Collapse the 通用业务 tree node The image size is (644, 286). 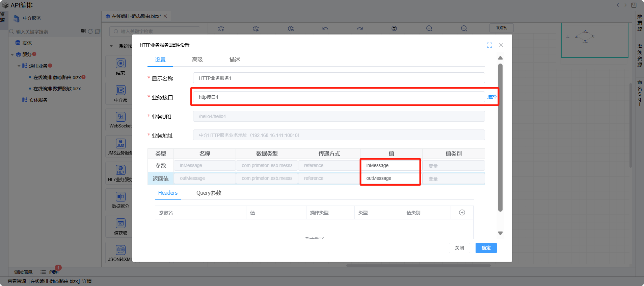point(19,66)
